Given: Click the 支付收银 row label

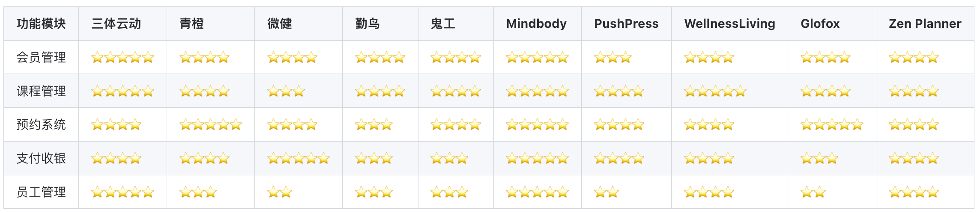Looking at the screenshot, I should tap(41, 158).
